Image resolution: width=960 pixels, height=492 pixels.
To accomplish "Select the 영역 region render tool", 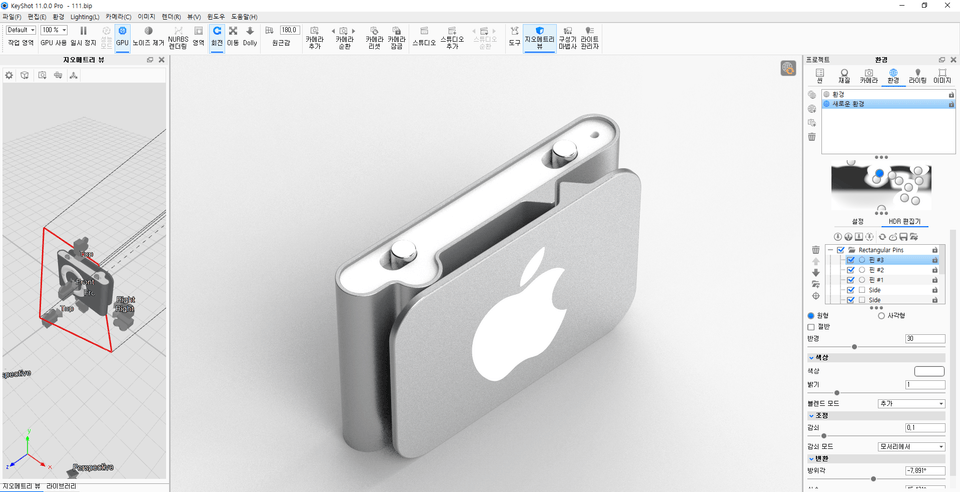I will (198, 37).
